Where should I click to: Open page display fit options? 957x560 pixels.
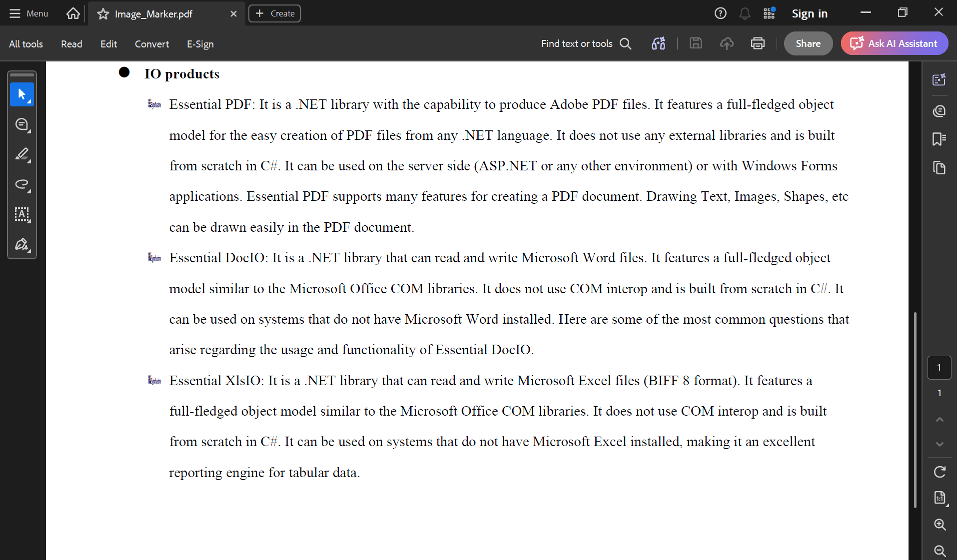pos(940,498)
